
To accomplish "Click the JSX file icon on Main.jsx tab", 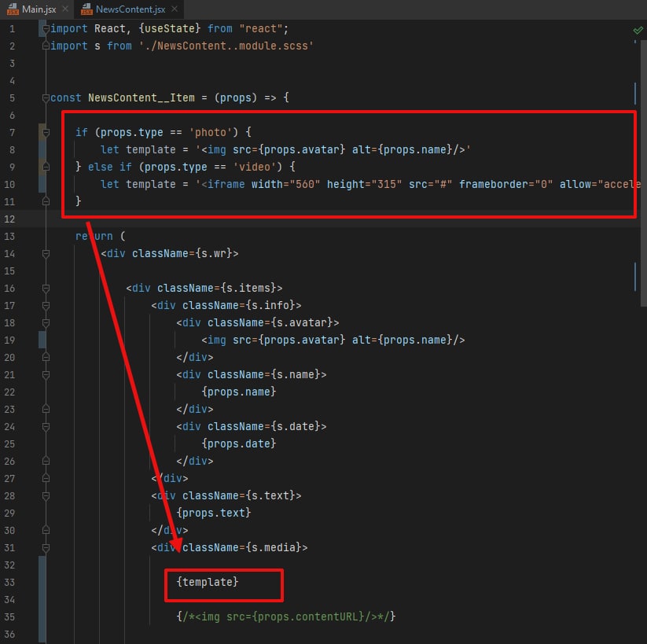I will tap(13, 9).
